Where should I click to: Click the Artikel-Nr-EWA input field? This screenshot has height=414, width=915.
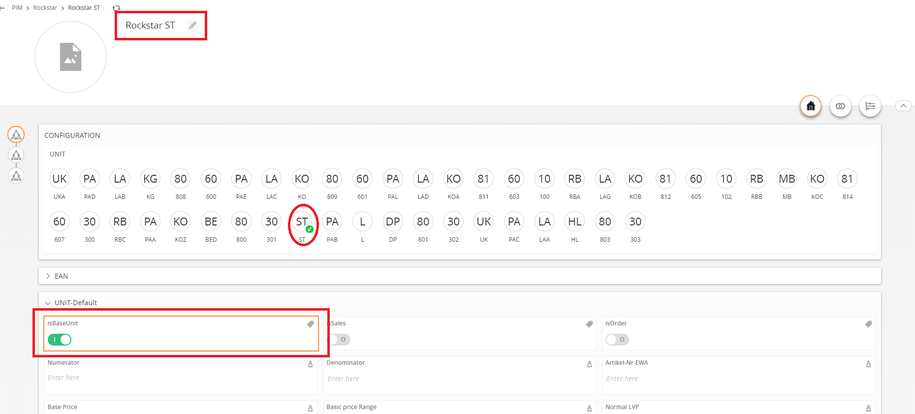[739, 378]
